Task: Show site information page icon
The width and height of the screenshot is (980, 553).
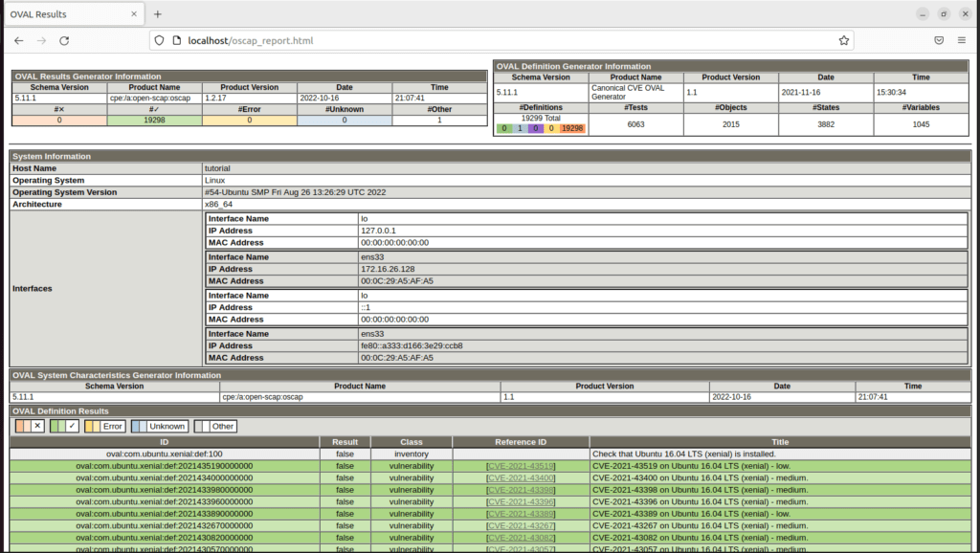Action: click(176, 40)
